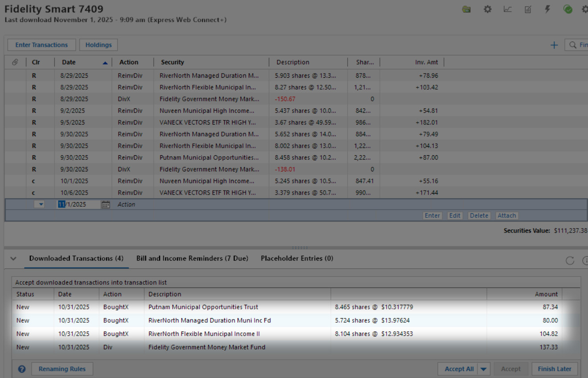Select the Fidelity Government Money Market Fund Div row

pos(296,347)
